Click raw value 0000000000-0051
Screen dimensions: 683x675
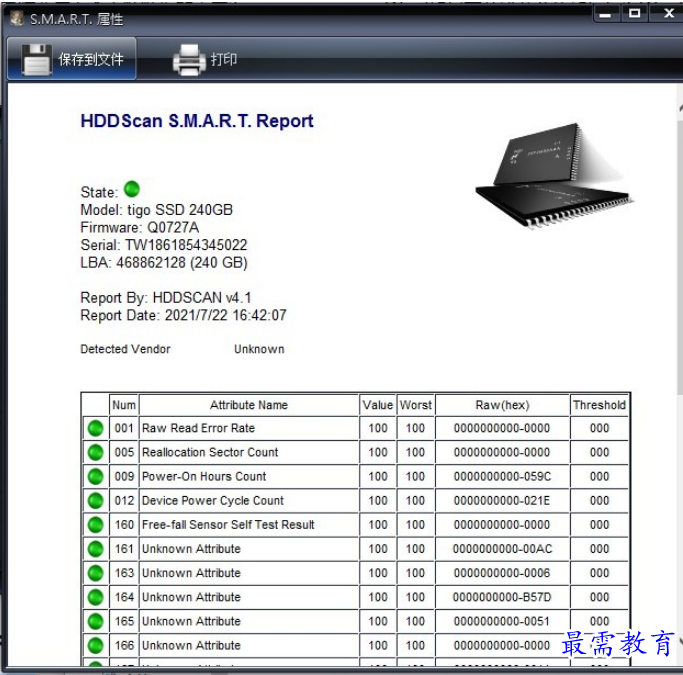(502, 621)
